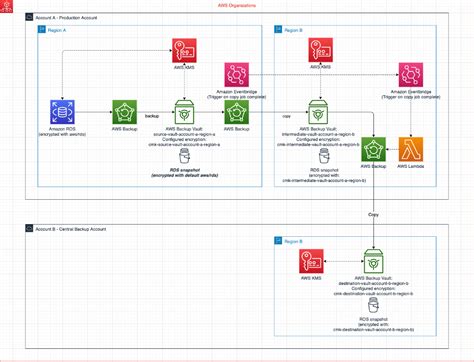
Task: Select the Amazon RDS database icon
Action: tap(62, 112)
